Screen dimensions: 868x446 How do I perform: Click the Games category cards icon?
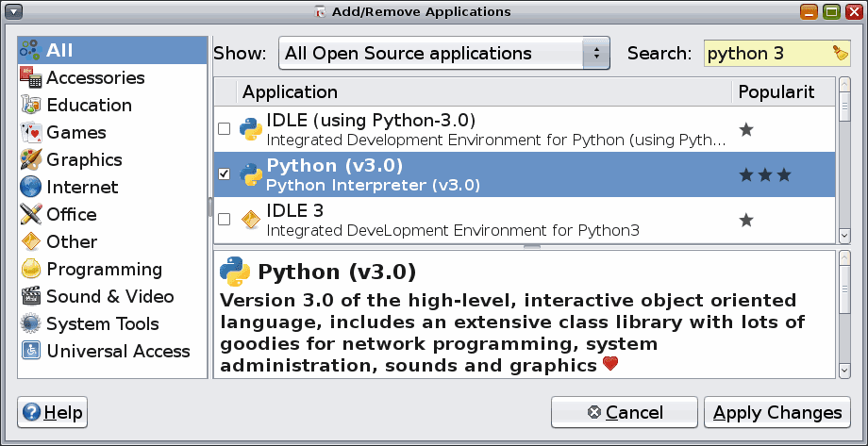click(x=31, y=133)
